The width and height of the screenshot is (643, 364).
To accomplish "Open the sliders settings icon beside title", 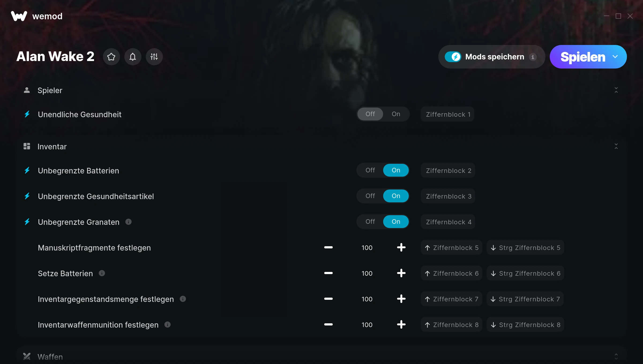I will pos(154,57).
